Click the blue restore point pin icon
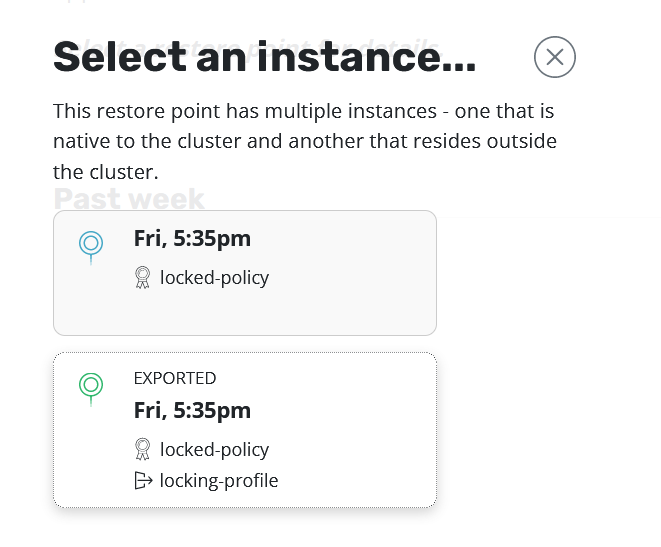 click(x=91, y=243)
